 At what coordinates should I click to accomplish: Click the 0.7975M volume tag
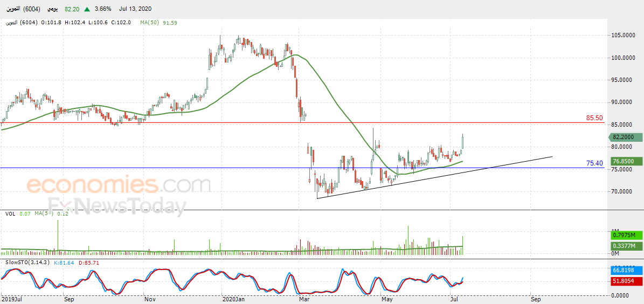625,236
